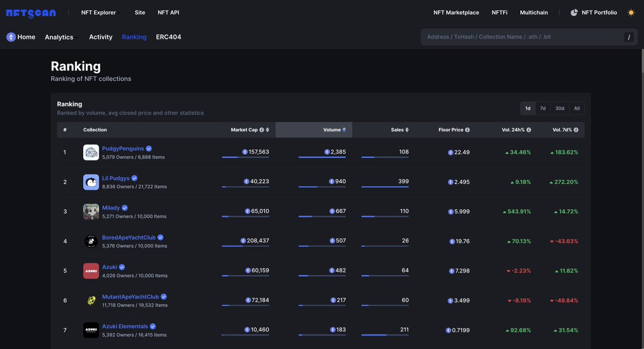Click the verified badge beside PudgyPenguins
The width and height of the screenshot is (644, 349).
point(149,148)
